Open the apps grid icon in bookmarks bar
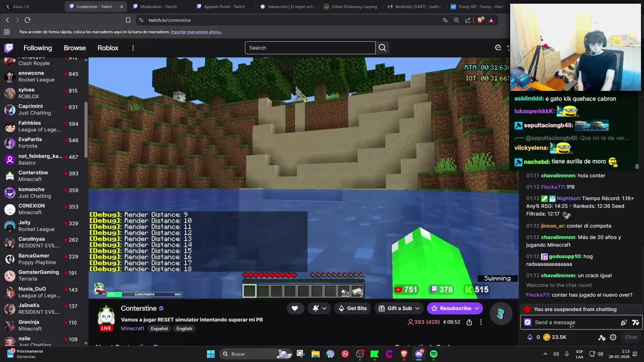 coord(7,32)
